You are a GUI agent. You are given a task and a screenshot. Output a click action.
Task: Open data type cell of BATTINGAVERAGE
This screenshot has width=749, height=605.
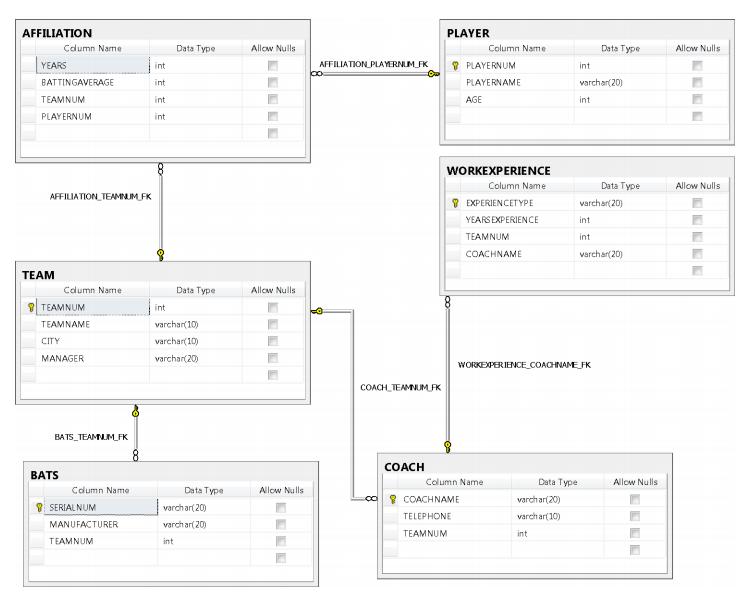[x=197, y=82]
